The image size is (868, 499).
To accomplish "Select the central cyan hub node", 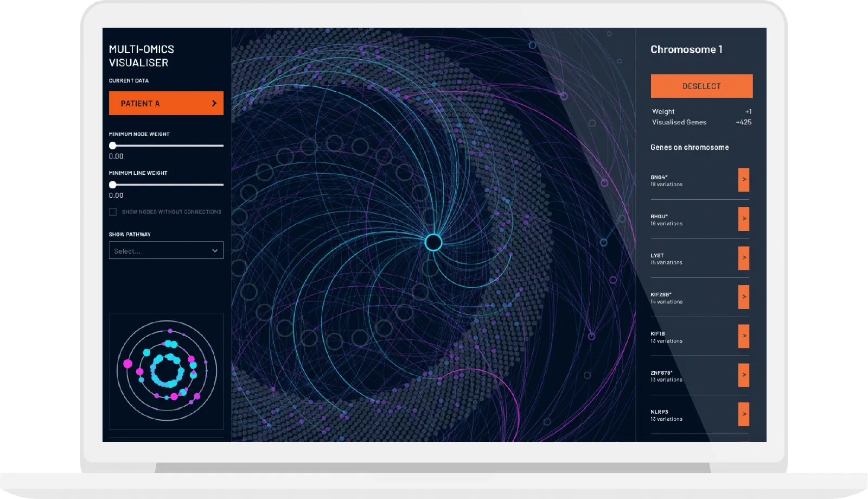I will [x=433, y=242].
